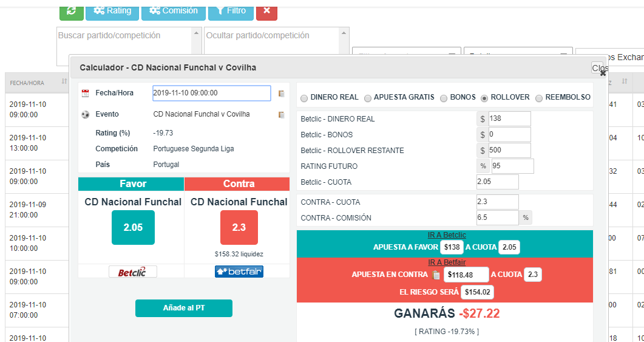644x342 pixels.
Task: Select the ROLLOVER radio option
Action: tap(484, 98)
